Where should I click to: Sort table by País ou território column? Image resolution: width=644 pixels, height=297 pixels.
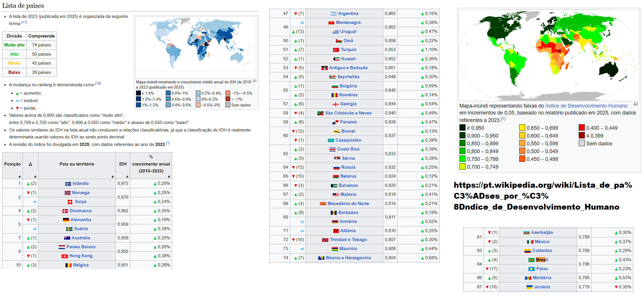(x=113, y=177)
